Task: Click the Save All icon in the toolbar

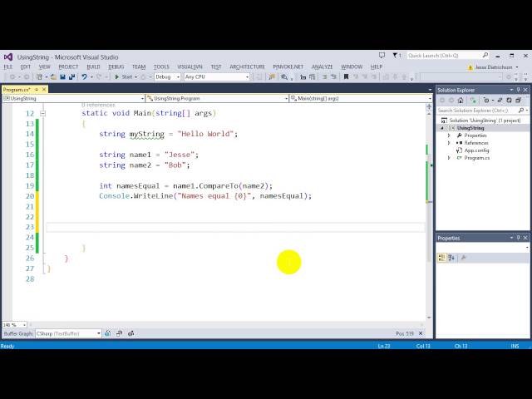Action: click(71, 77)
